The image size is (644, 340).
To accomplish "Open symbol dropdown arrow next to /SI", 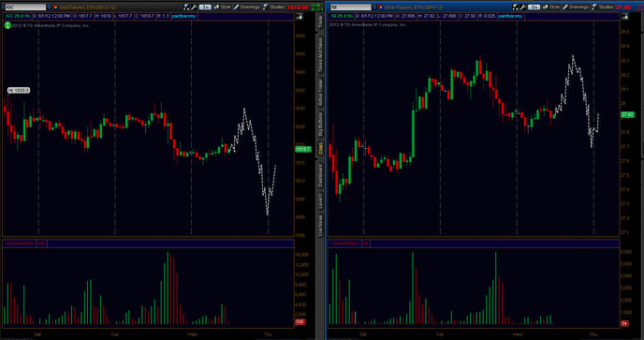I will 374,7.
